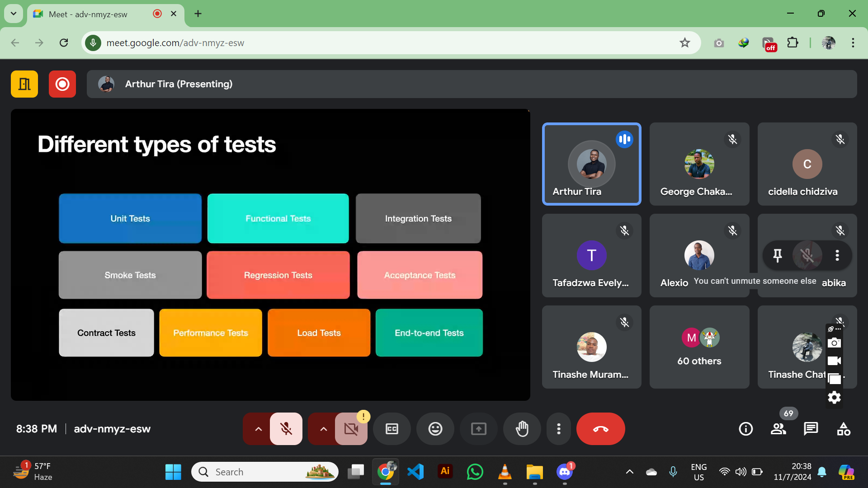Open the activities shapes icon
Image resolution: width=868 pixels, height=488 pixels.
pos(844,429)
